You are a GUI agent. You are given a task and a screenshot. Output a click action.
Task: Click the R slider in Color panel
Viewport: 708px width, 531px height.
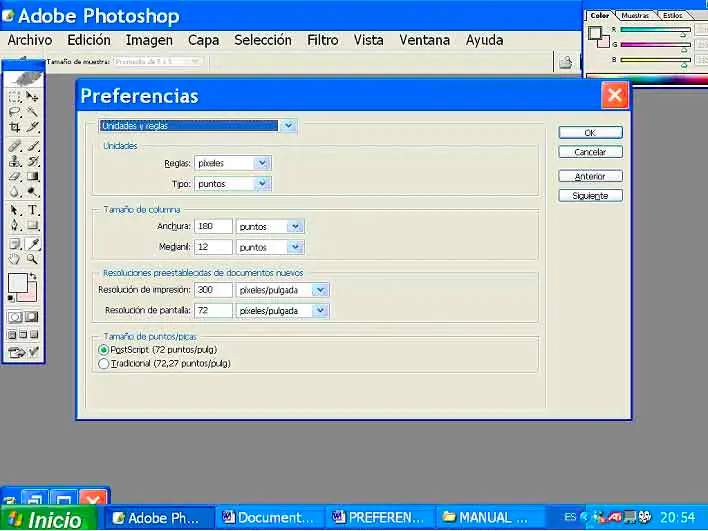click(x=656, y=30)
